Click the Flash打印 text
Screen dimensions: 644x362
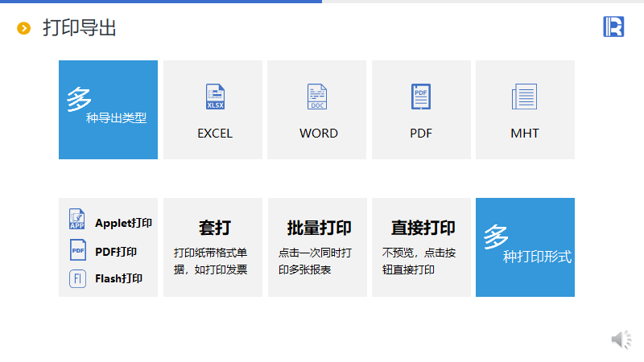(x=118, y=278)
